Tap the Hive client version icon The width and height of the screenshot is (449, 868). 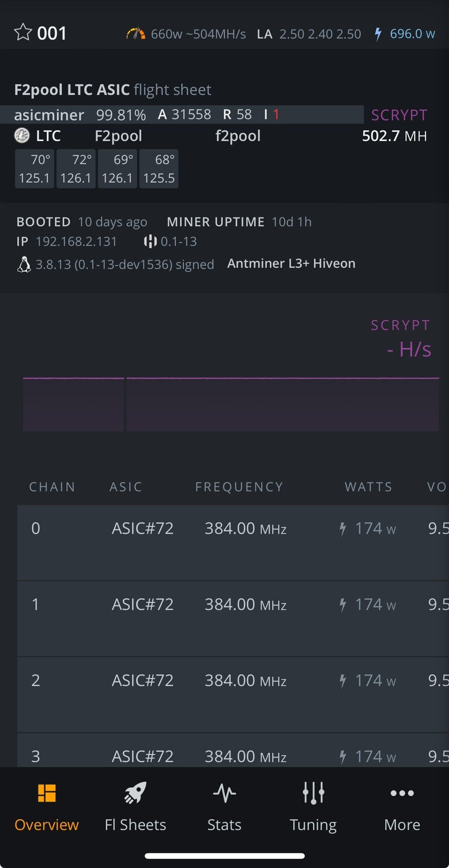click(x=150, y=241)
